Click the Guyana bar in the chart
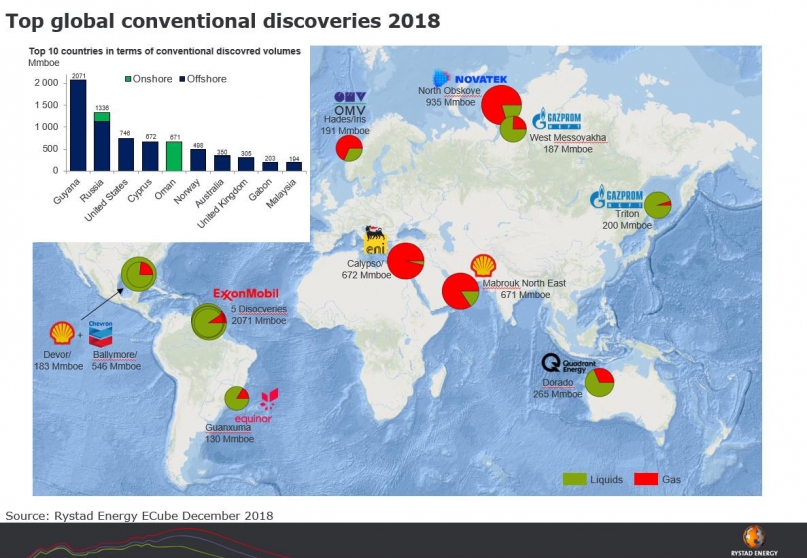Image resolution: width=807 pixels, height=558 pixels. (78, 125)
